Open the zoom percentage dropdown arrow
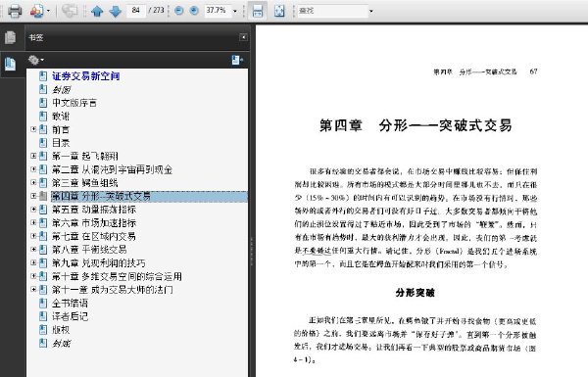Screen dimensions: 588x377 235,11
